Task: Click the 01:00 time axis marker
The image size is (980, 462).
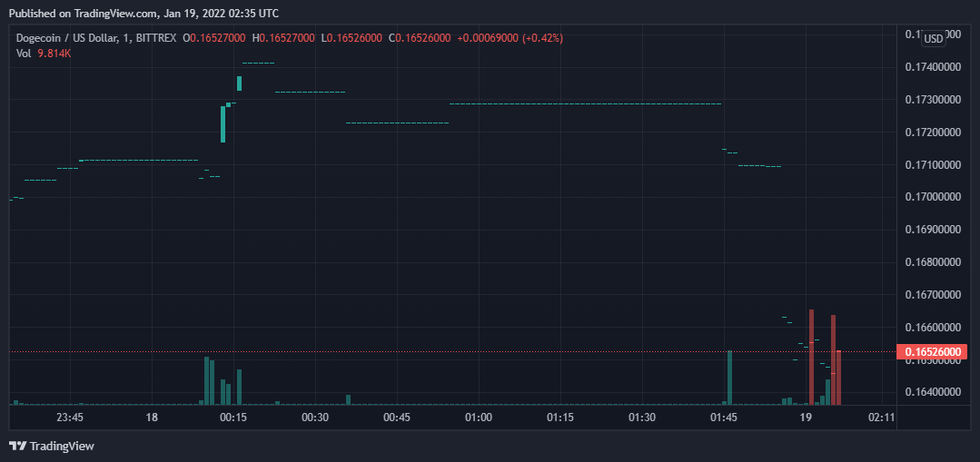Action: (x=479, y=418)
